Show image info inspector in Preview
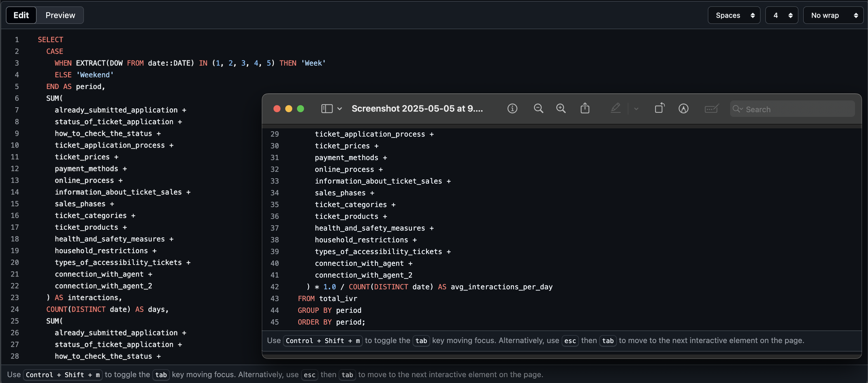868x383 pixels. (512, 109)
